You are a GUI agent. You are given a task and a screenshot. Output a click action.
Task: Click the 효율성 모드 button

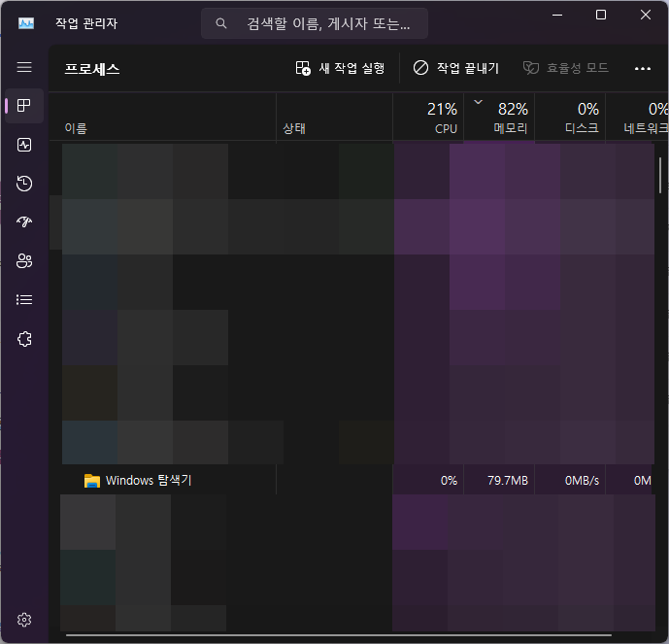tap(566, 68)
